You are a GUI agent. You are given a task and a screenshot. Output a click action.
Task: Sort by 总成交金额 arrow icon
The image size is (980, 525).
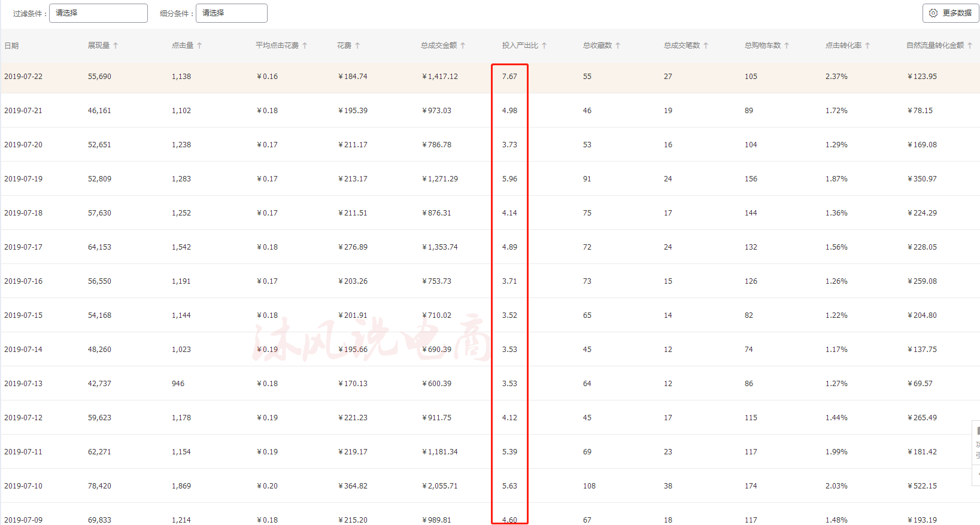point(463,45)
